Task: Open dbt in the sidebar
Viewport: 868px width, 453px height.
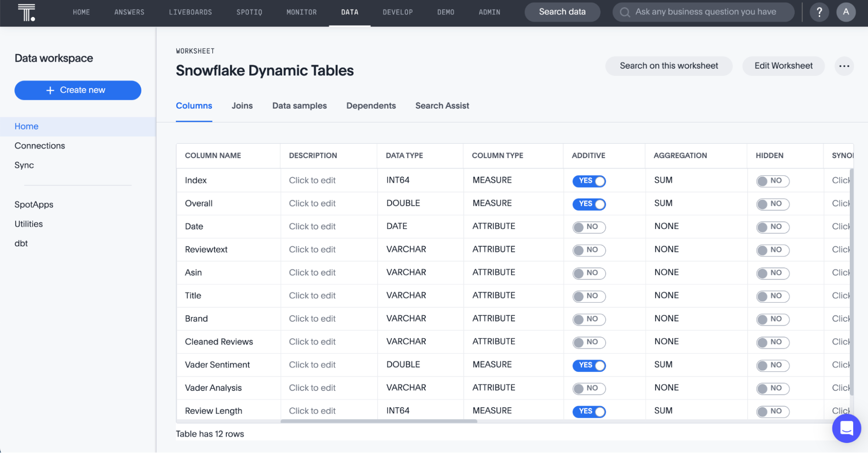Action: pyautogui.click(x=21, y=244)
